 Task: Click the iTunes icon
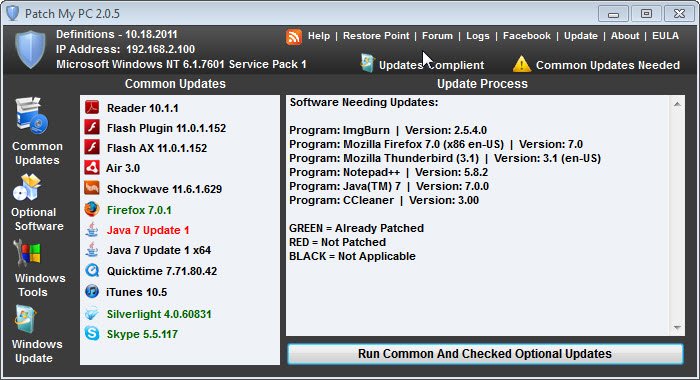(x=92, y=292)
